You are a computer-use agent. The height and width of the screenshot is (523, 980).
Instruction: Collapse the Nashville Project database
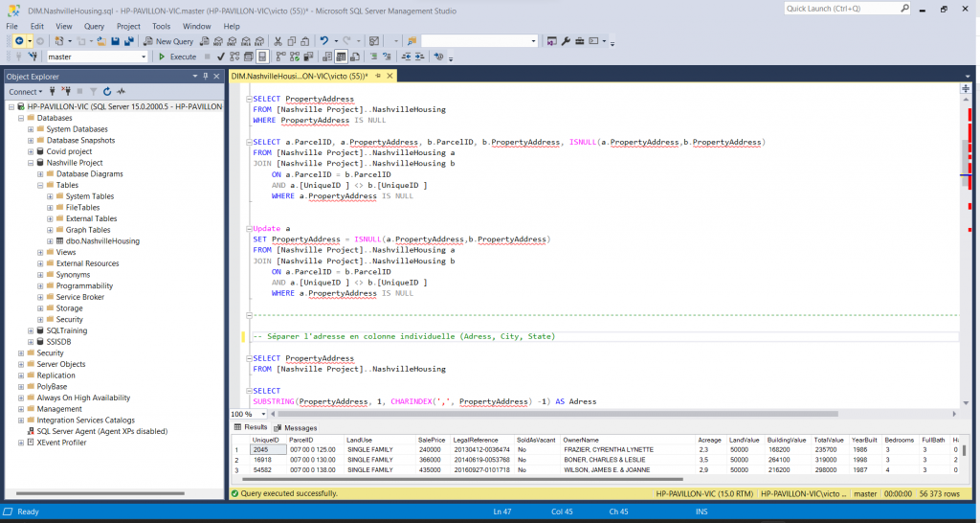click(x=31, y=163)
